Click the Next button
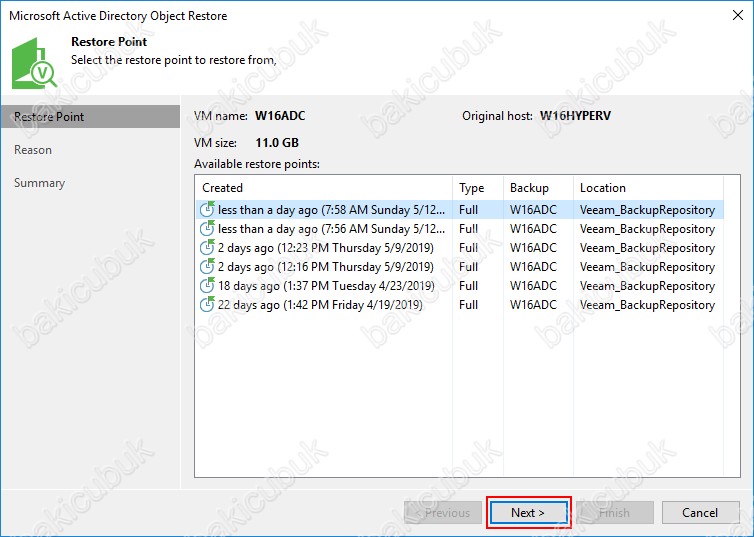This screenshot has width=754, height=537. [528, 513]
